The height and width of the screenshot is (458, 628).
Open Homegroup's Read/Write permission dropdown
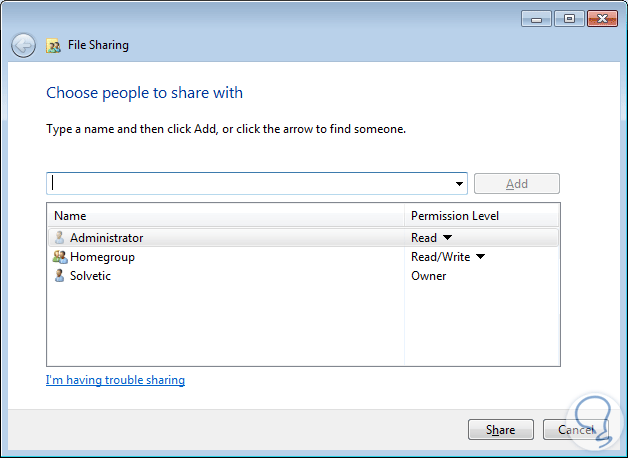point(480,257)
